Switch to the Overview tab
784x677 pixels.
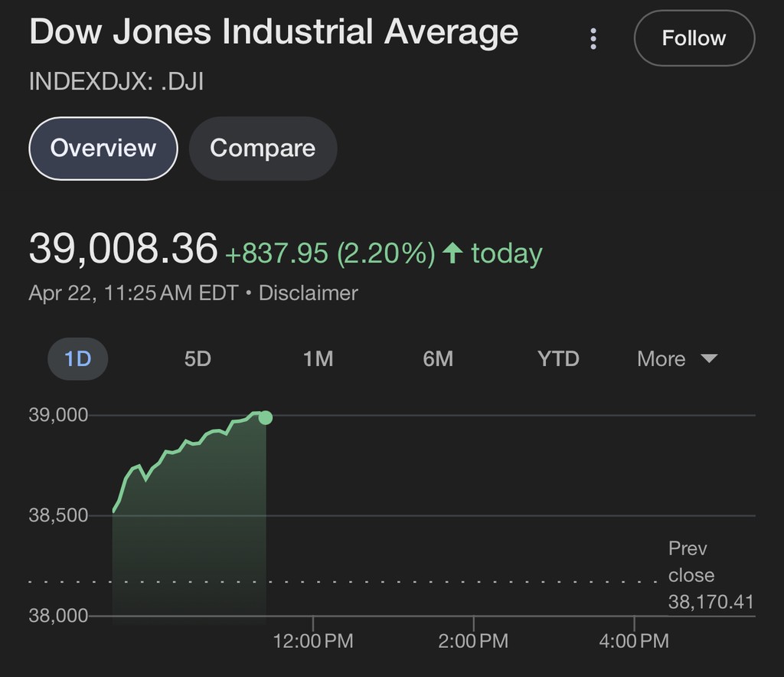(x=103, y=148)
